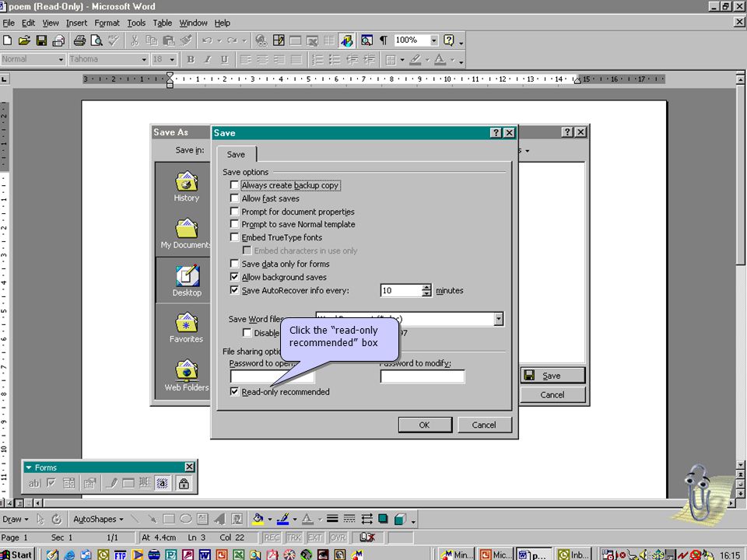
Task: Click the AutoRecover minutes input field
Action: point(402,290)
